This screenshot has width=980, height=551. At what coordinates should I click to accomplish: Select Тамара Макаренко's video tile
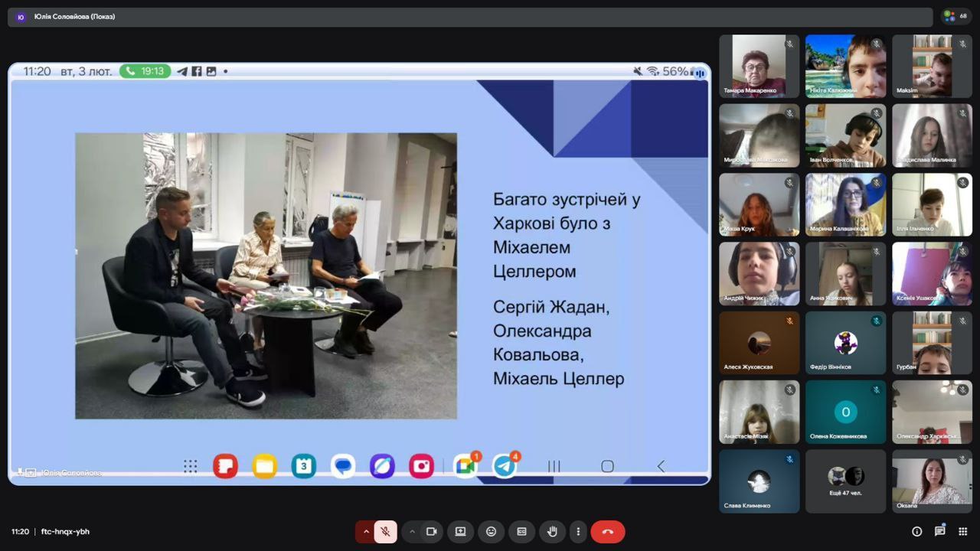tap(759, 66)
